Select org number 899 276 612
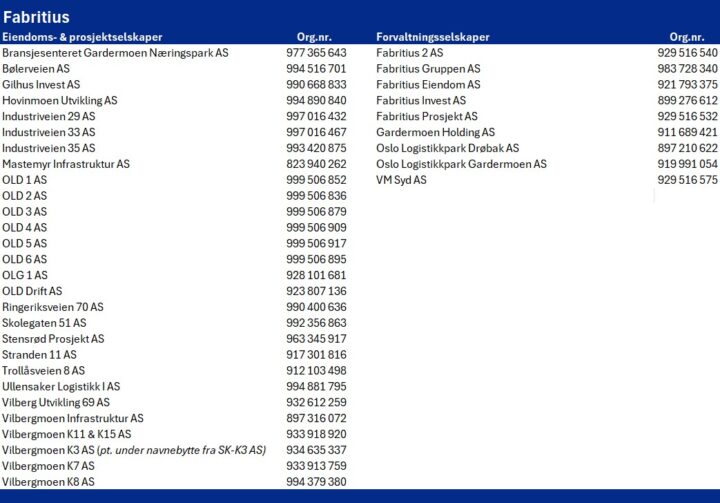The image size is (720, 503). (687, 101)
